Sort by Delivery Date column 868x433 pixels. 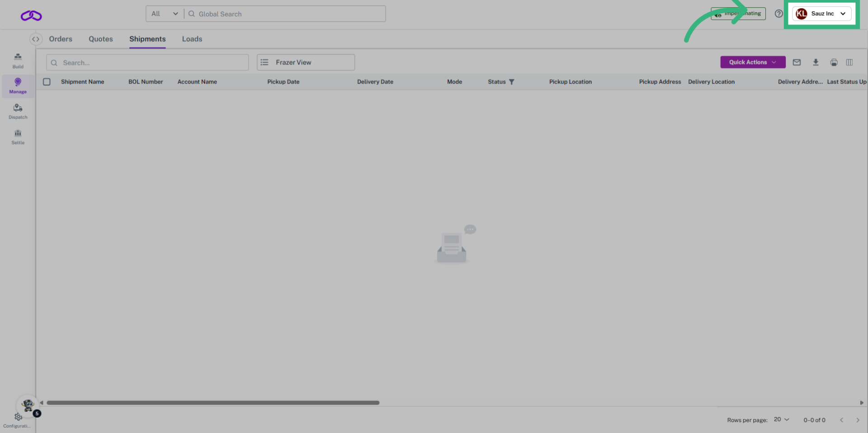(x=375, y=82)
